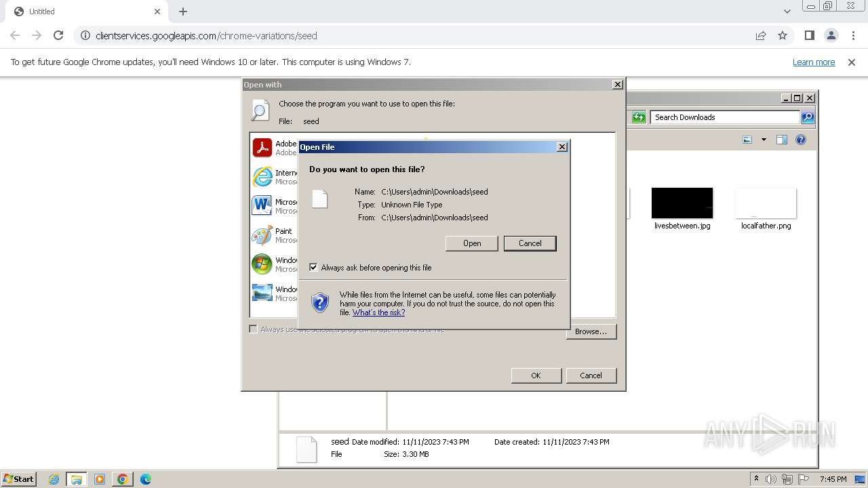Click Chrome back arrow
Viewport: 868px width, 488px height.
tap(15, 35)
